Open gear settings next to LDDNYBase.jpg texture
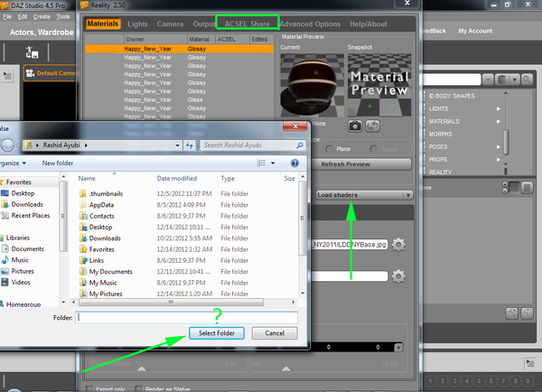Screen dimensions: 542x392 point(398,245)
